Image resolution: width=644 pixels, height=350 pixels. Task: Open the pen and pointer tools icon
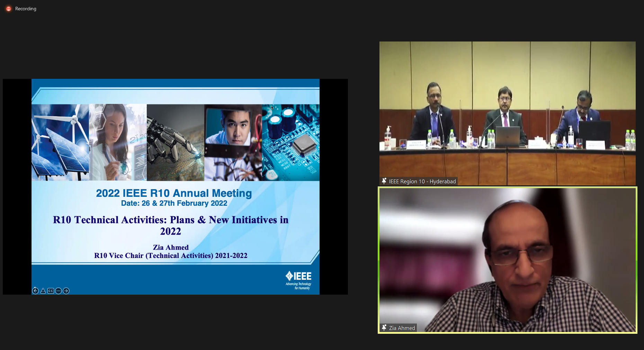tap(43, 291)
